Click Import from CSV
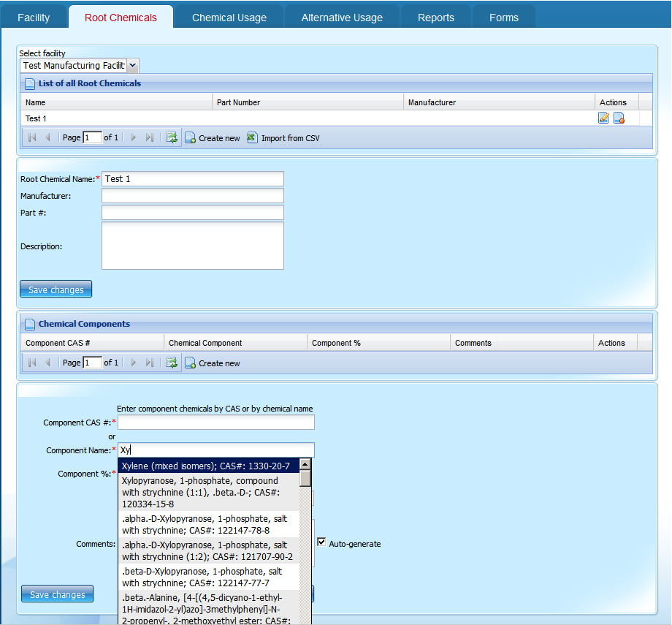Viewport: 672px width, 625px height. pos(283,138)
